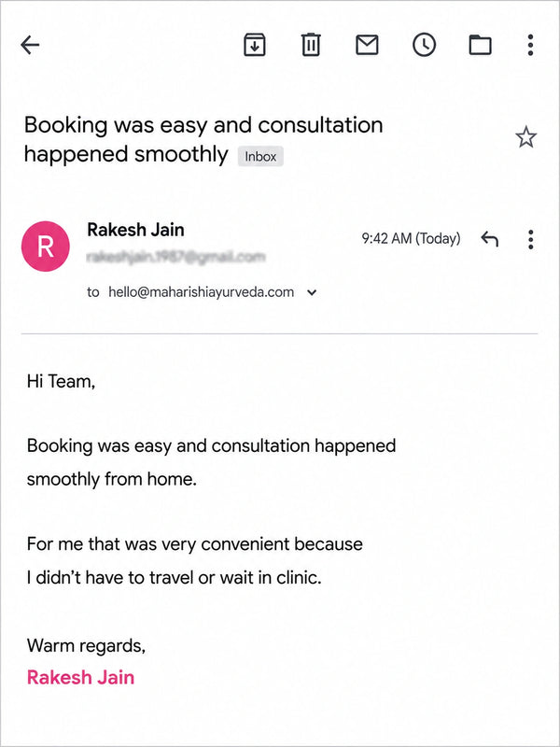Click the email subject heading text

203,139
